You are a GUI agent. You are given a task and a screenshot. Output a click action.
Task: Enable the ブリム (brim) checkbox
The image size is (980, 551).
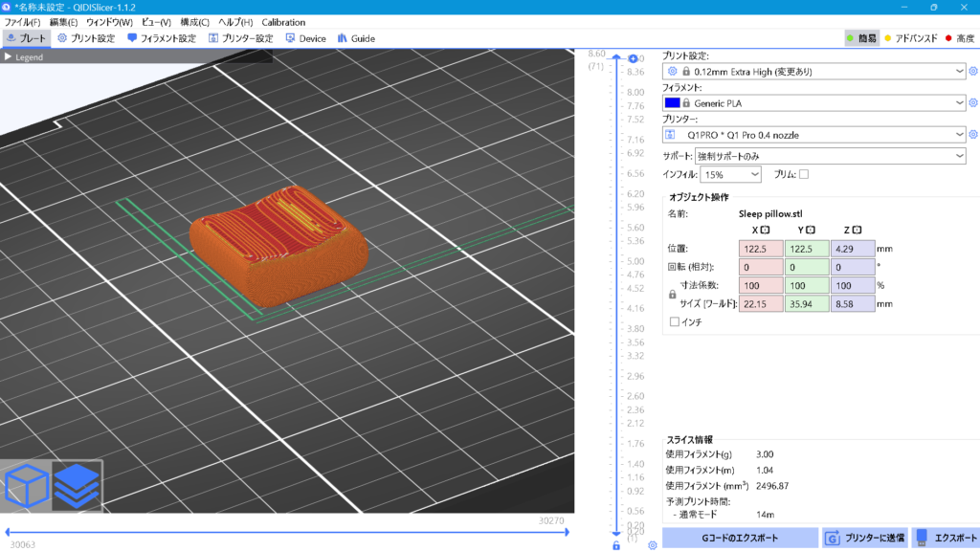(x=804, y=174)
